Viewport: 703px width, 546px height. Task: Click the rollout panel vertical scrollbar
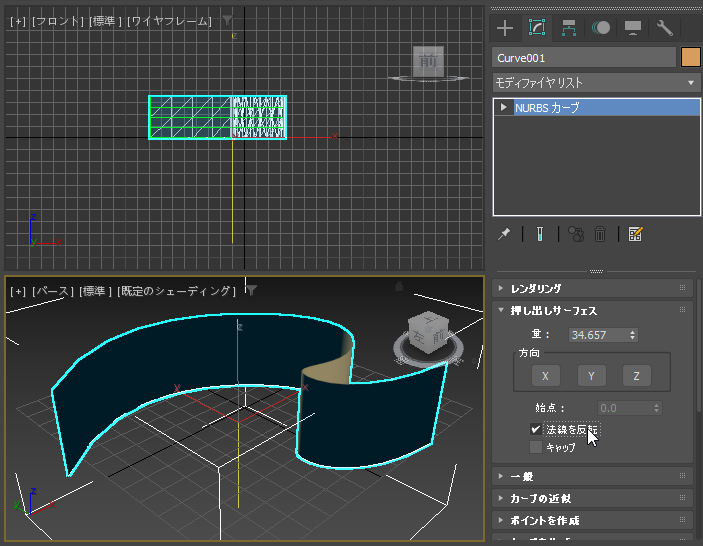click(x=699, y=345)
